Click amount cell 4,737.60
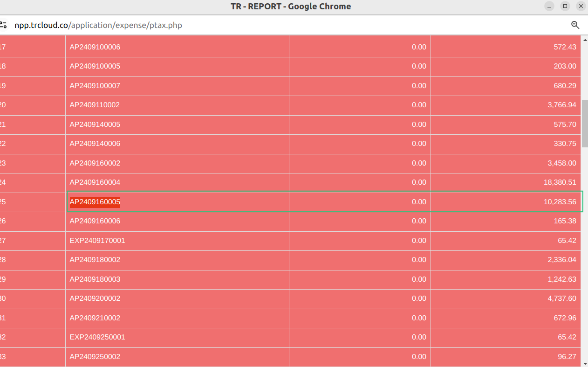This screenshot has width=588, height=367. [562, 298]
